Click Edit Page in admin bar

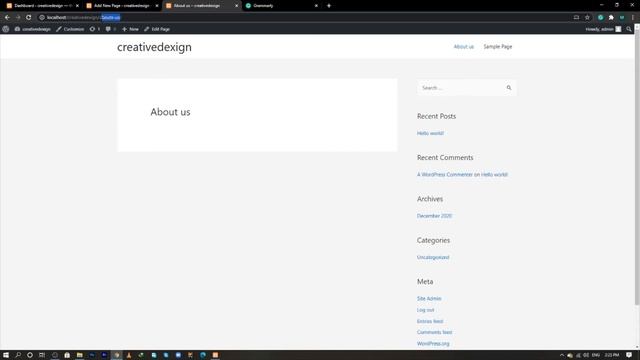(x=157, y=29)
